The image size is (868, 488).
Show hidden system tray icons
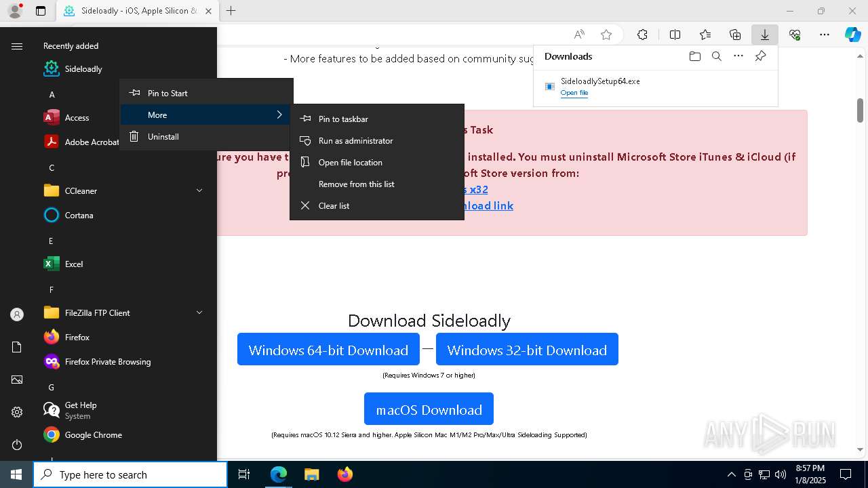click(x=731, y=474)
